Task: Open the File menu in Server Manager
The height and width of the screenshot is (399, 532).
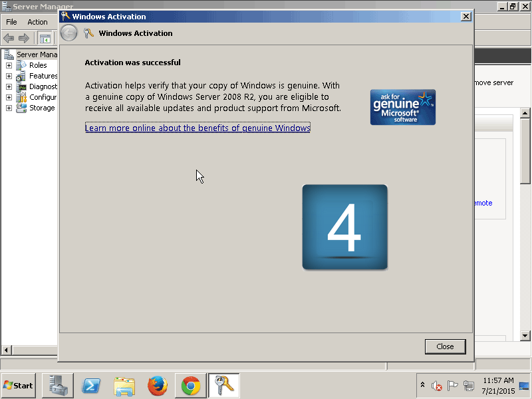Action: (x=11, y=22)
